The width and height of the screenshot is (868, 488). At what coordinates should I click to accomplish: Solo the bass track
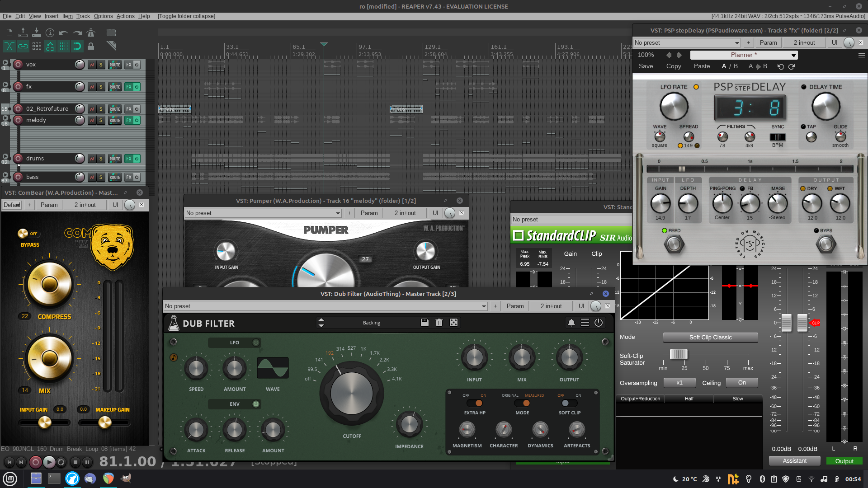pos(101,177)
